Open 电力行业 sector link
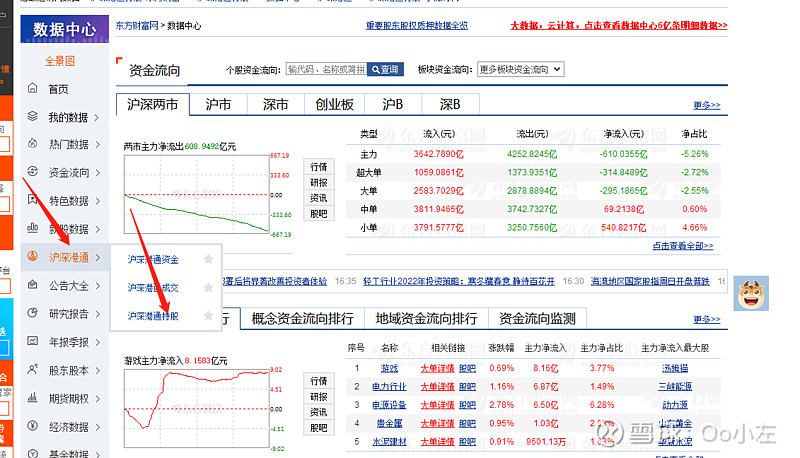 click(389, 387)
